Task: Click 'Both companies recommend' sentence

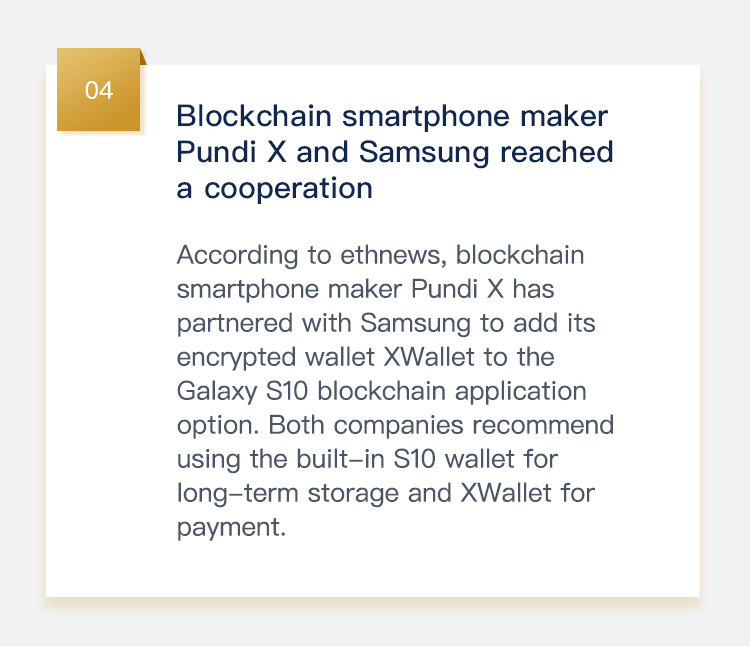Action: 441,425
